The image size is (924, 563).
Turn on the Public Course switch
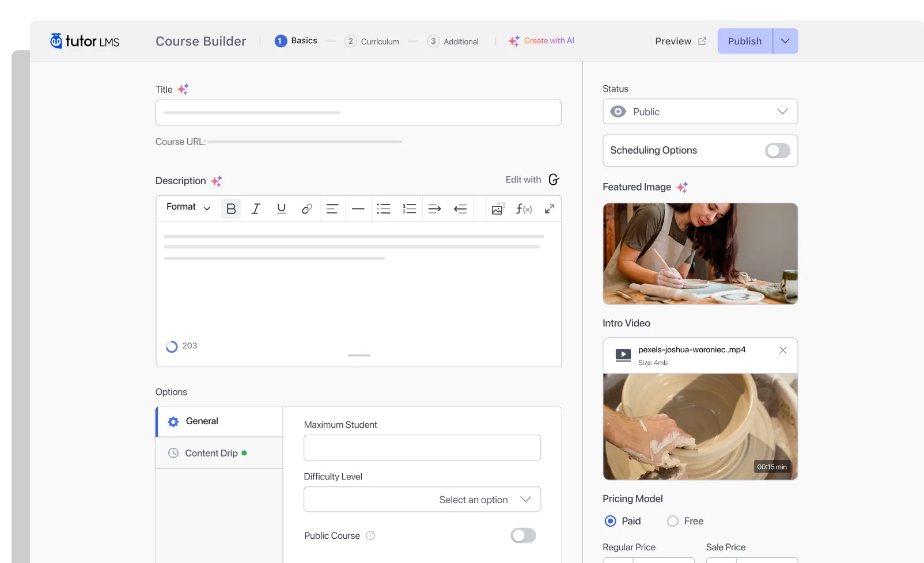tap(522, 536)
